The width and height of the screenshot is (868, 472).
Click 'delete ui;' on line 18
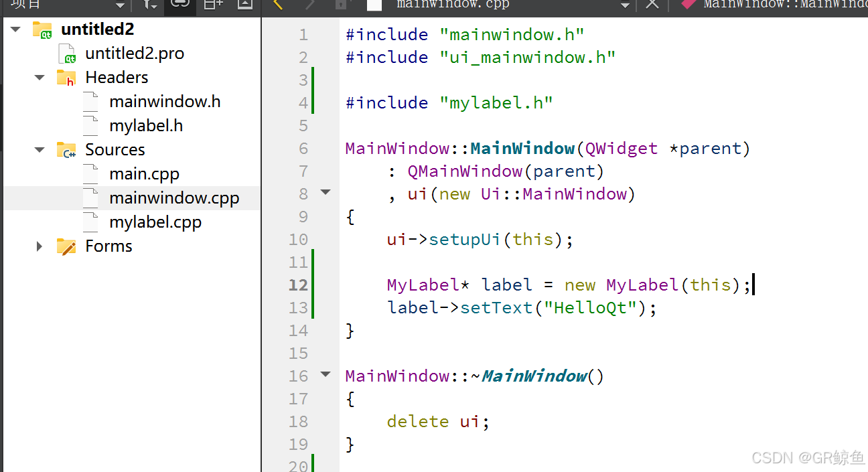click(439, 422)
